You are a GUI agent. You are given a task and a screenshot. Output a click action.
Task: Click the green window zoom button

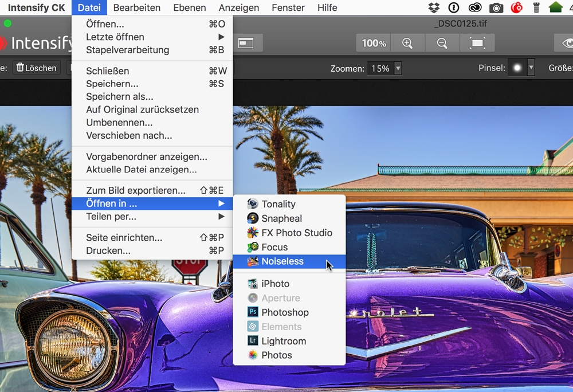pyautogui.click(x=7, y=23)
